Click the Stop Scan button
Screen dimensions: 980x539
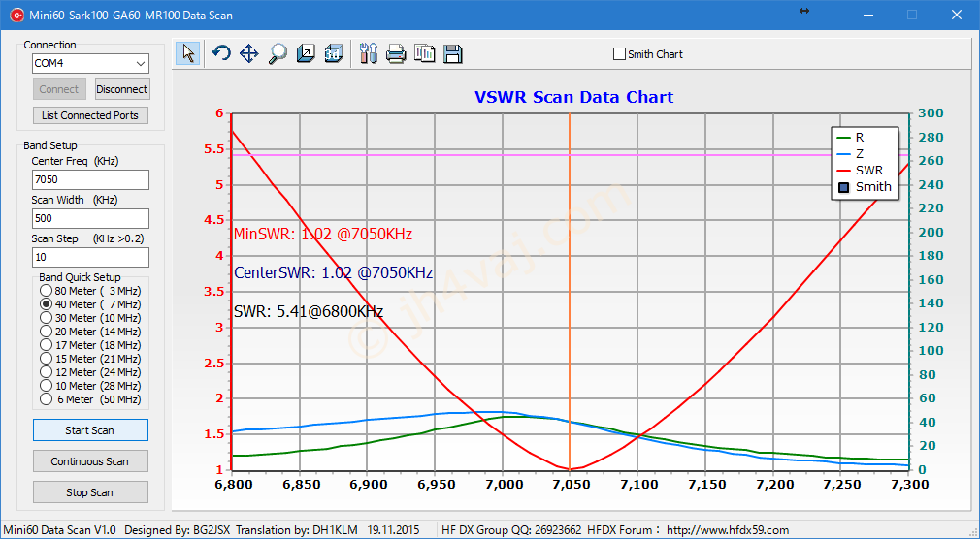click(90, 492)
